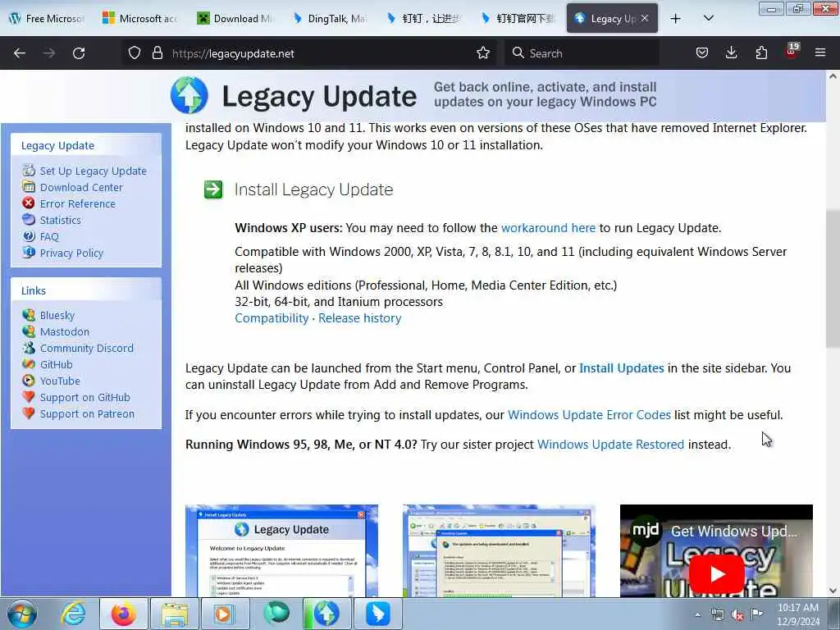Open the Mastodon link
Image resolution: width=840 pixels, height=630 pixels.
click(64, 331)
